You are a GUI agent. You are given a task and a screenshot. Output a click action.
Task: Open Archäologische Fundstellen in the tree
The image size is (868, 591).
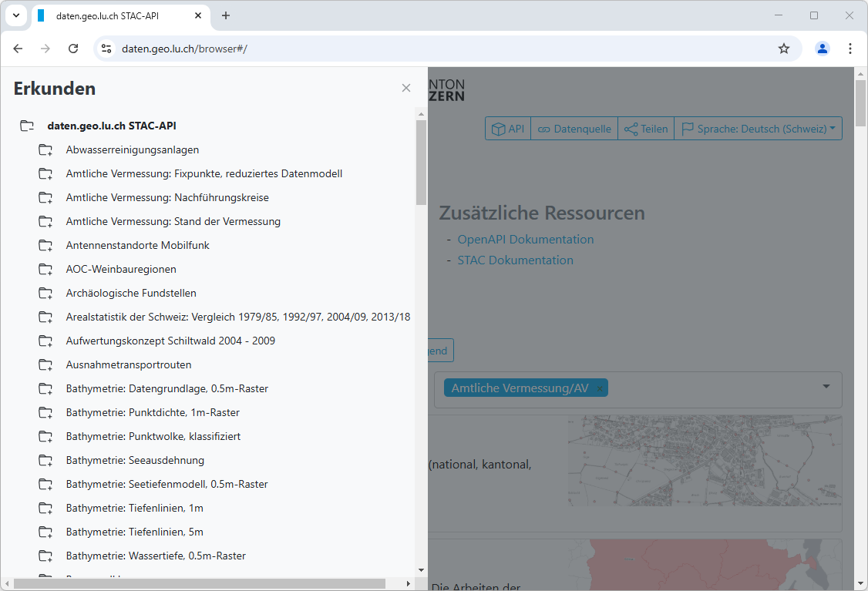coord(131,294)
